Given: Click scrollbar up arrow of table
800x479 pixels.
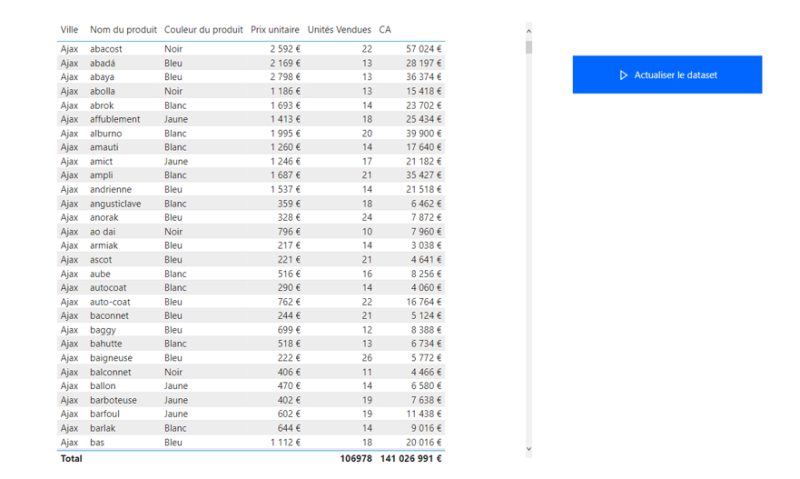Looking at the screenshot, I should (x=529, y=31).
